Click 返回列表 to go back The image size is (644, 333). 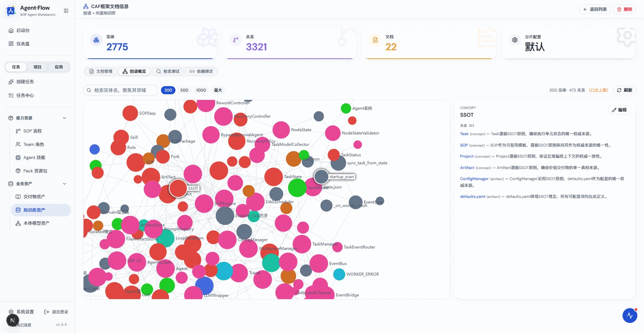pos(595,9)
